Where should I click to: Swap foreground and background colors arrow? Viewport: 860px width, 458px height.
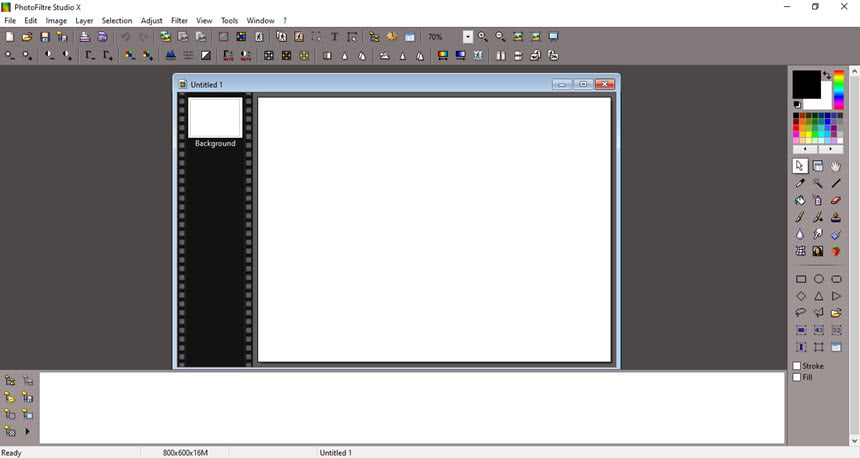(x=827, y=75)
